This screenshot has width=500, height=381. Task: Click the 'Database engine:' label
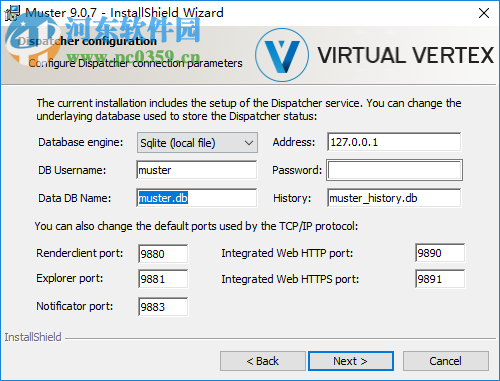pos(80,142)
